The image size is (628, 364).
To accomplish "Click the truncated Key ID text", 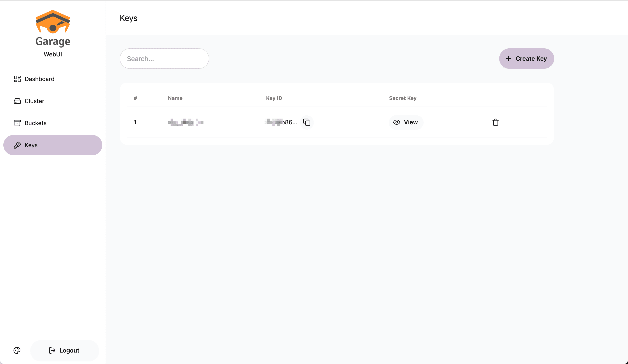I will click(x=281, y=122).
